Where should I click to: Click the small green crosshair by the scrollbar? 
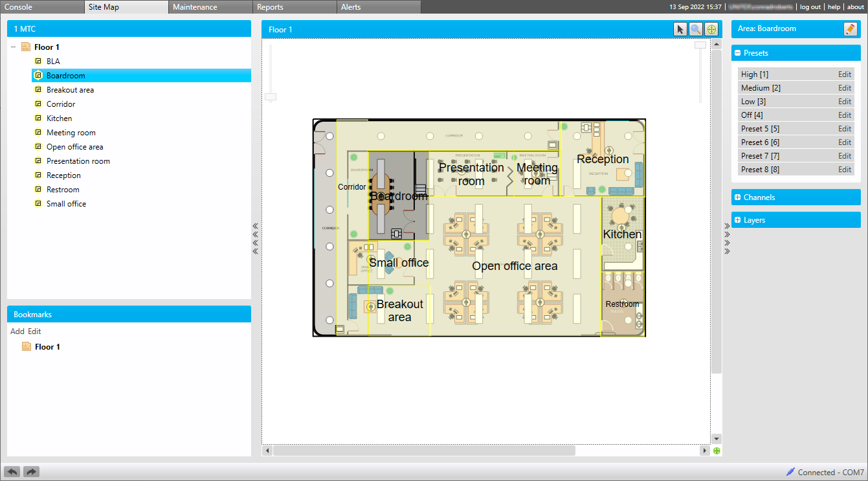pyautogui.click(x=717, y=451)
